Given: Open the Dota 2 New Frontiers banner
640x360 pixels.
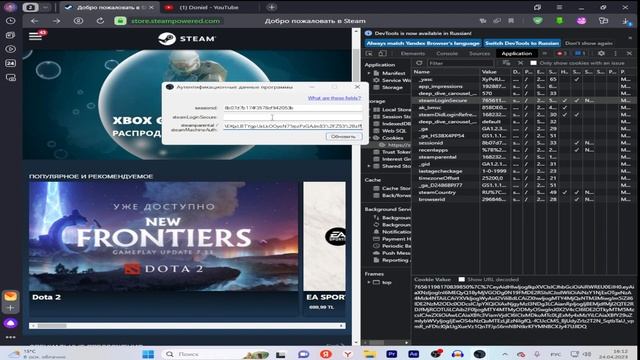Looking at the screenshot, I should coord(164,237).
